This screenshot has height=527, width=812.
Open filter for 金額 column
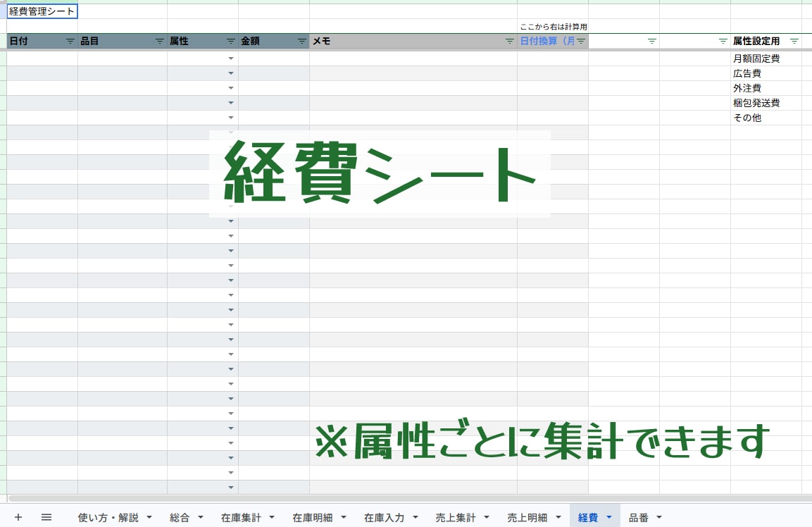pos(302,42)
